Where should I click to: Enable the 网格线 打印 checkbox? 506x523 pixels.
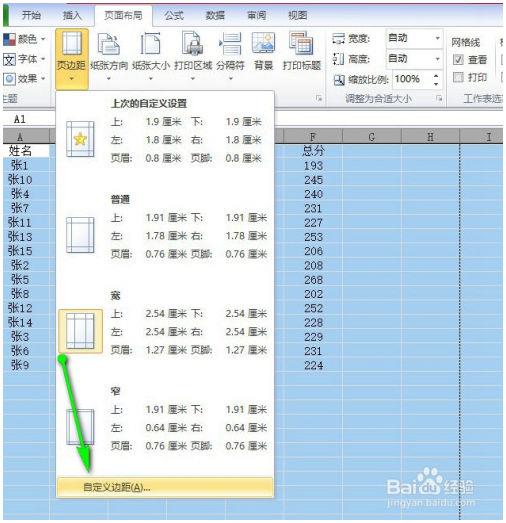[458, 77]
